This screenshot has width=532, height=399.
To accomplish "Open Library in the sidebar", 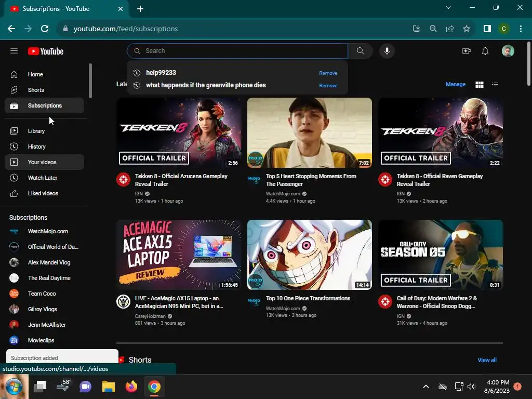I will (45, 131).
